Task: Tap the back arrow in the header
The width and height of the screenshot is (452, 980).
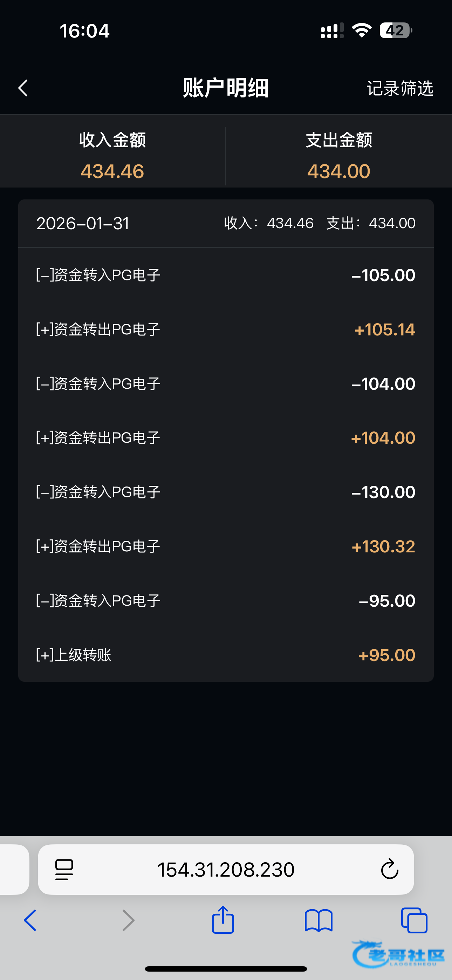Action: coord(23,88)
